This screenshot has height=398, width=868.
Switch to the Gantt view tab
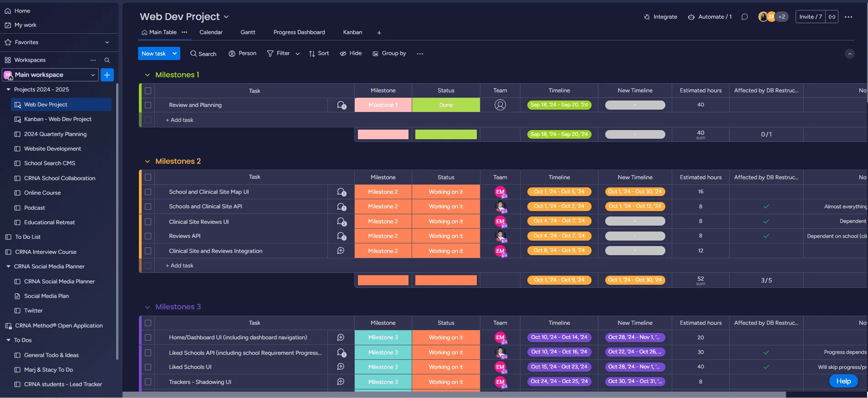[x=248, y=32]
